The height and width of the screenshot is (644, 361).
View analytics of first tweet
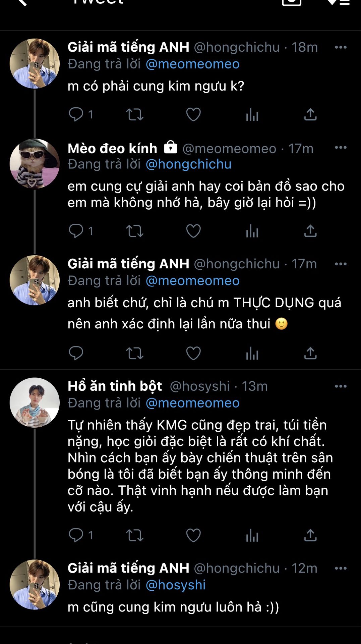tap(252, 114)
